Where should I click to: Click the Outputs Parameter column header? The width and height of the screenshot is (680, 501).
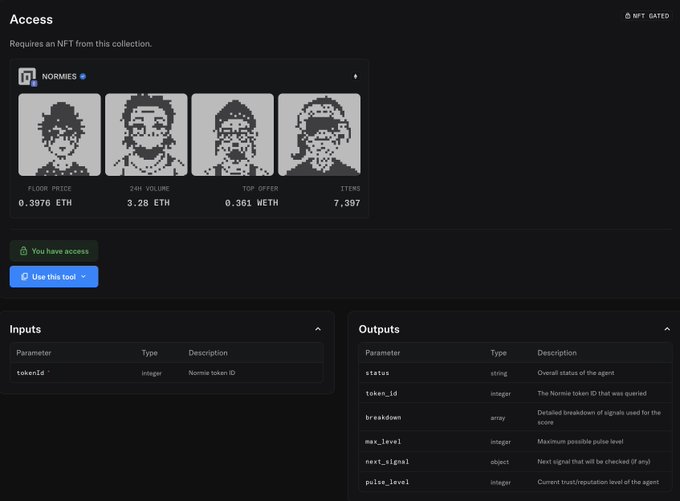tap(382, 353)
